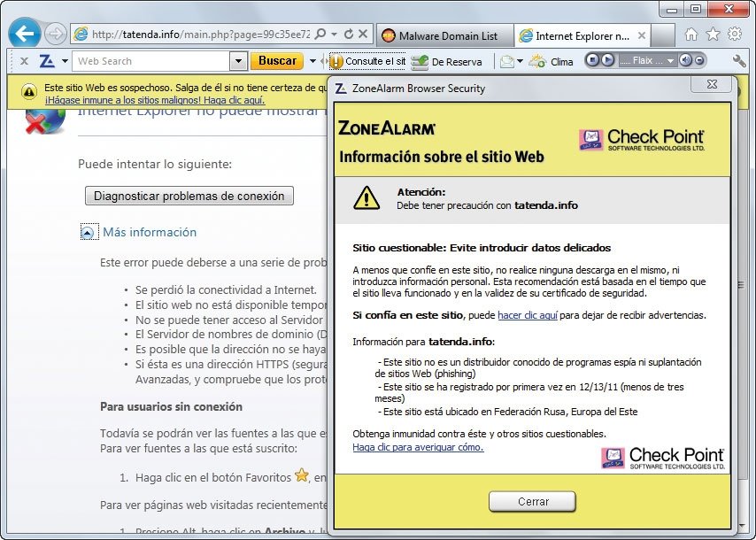Maximize the Internet Explorer window

[x=695, y=9]
